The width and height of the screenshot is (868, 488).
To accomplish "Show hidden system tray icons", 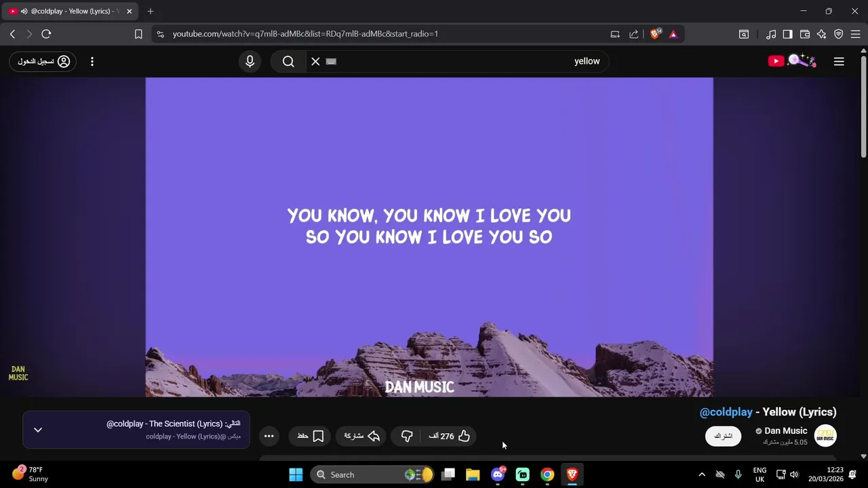I will click(702, 474).
